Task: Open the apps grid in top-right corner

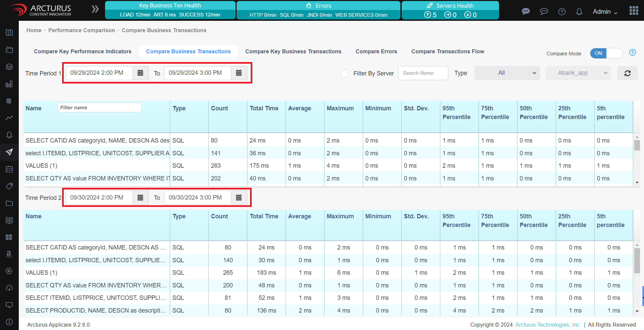Action: (634, 10)
